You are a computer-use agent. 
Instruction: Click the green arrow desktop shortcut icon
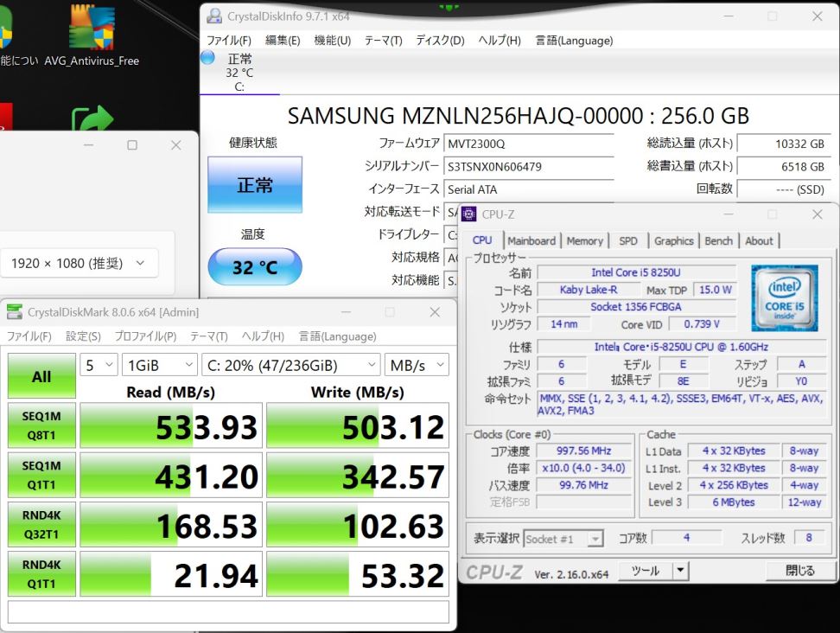click(x=92, y=122)
